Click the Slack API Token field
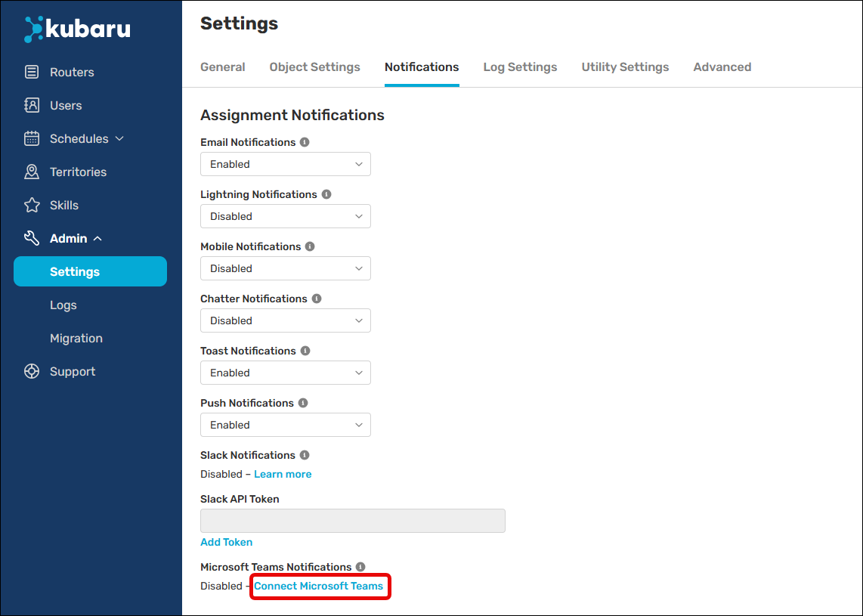This screenshot has width=863, height=616. pyautogui.click(x=352, y=521)
